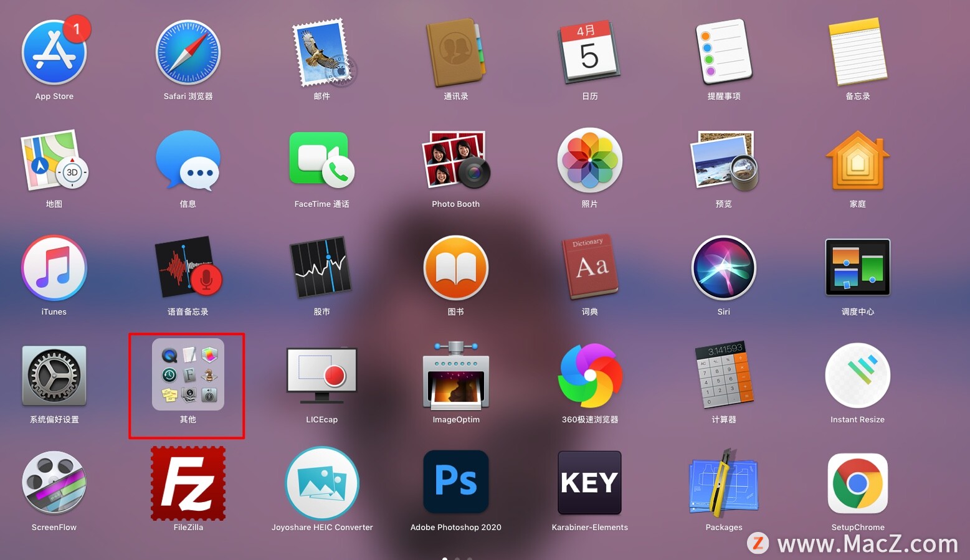Screen dimensions: 970x560
Task: Open 语音备忘录 voice memos
Action: click(188, 268)
